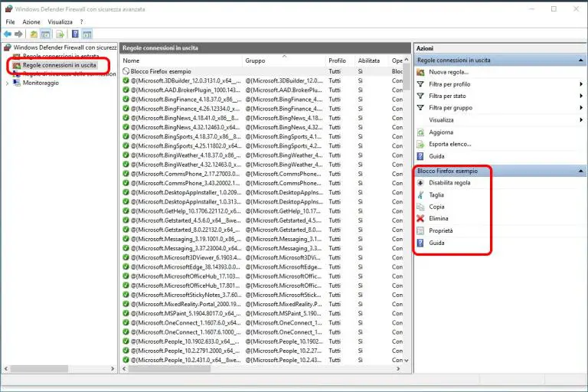Image resolution: width=588 pixels, height=392 pixels.
Task: Click the tree pane scroll right arrow
Action: (x=113, y=369)
